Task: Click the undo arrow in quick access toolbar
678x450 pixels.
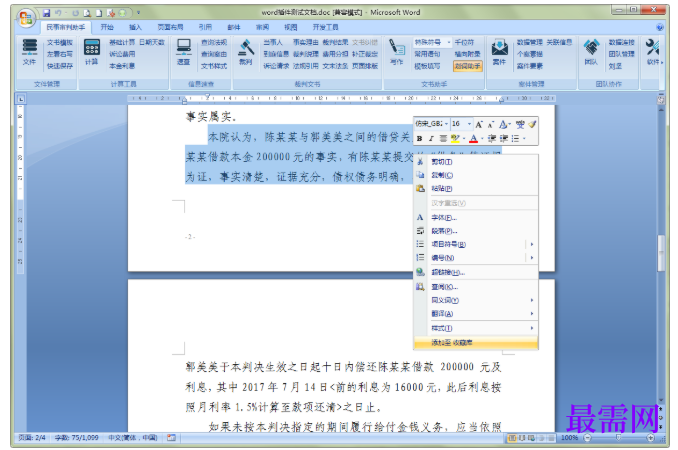Action: point(58,13)
